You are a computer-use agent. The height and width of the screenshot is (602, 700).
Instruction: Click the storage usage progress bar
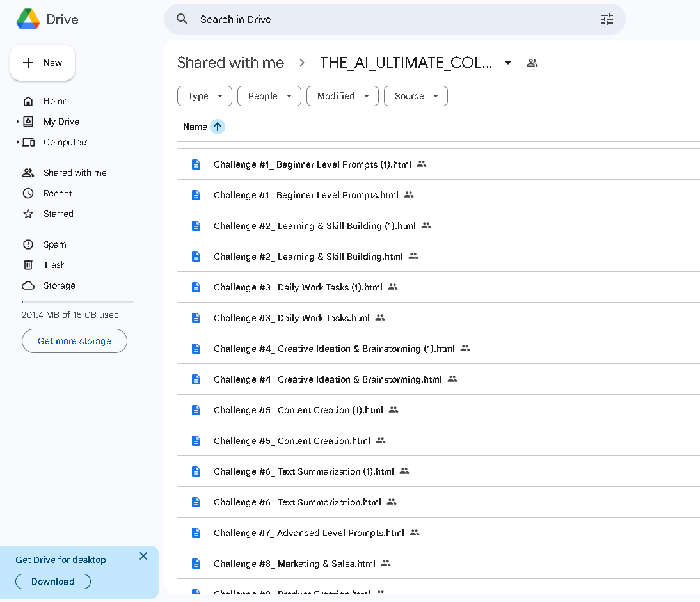(77, 301)
